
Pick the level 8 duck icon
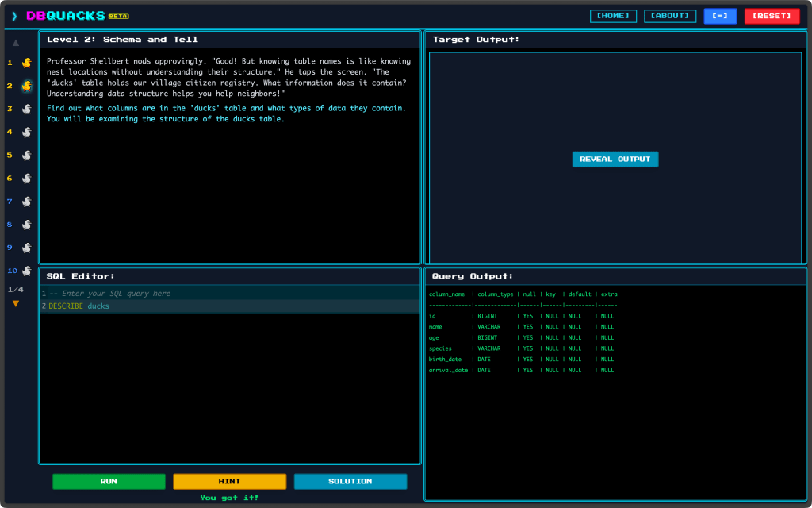click(x=26, y=225)
